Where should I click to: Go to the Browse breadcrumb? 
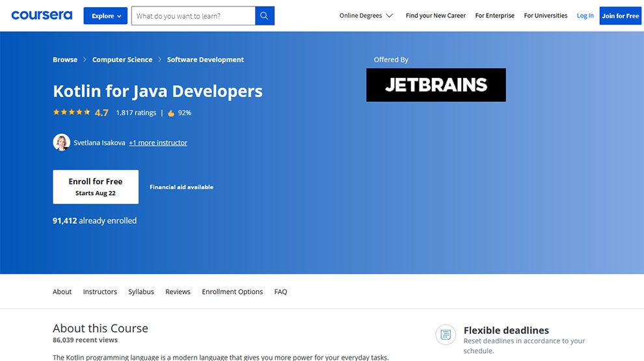65,60
